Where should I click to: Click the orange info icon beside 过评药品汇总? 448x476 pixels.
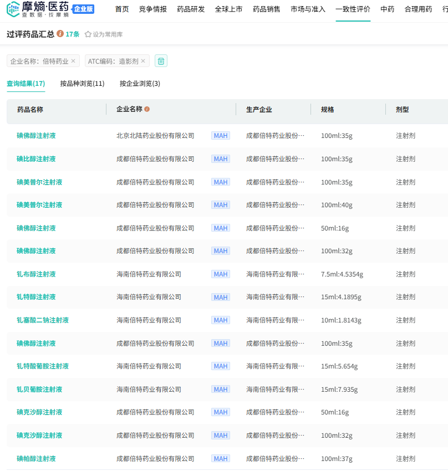[x=60, y=34]
